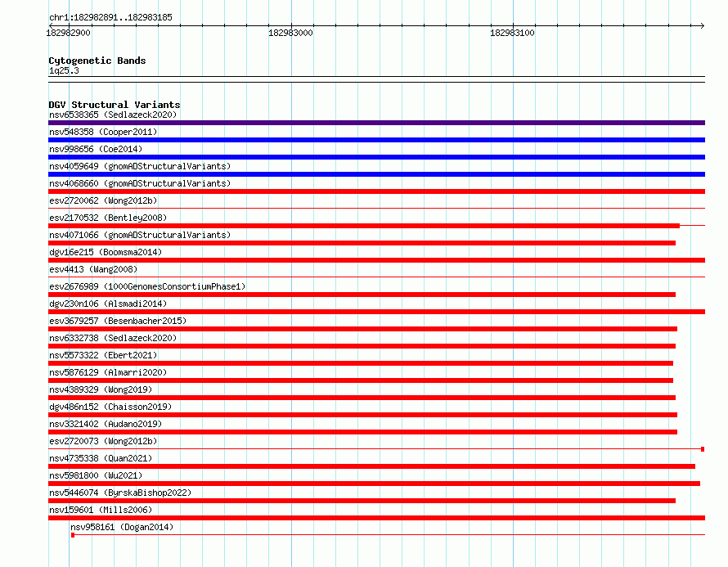Click esv4413 (Wang2008) label

pos(93,269)
